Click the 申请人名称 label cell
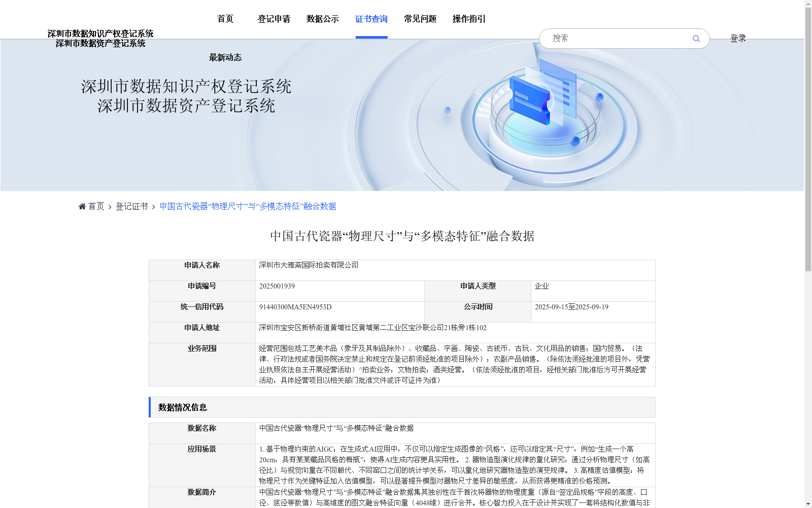The width and height of the screenshot is (812, 508). click(x=202, y=270)
